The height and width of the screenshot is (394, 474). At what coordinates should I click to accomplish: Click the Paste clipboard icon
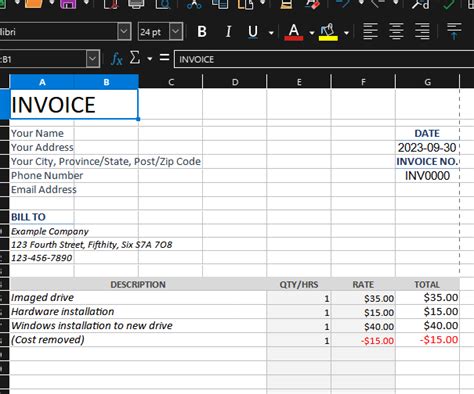pyautogui.click(x=246, y=4)
